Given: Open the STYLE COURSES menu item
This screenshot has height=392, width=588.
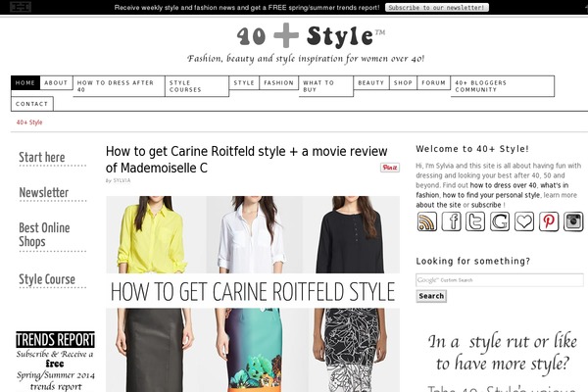Looking at the screenshot, I should click(197, 86).
